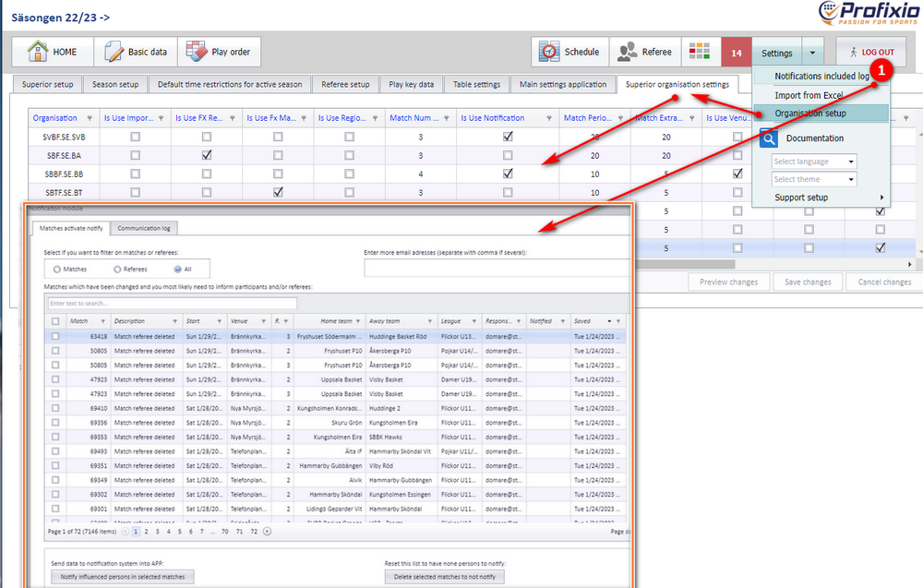Open the Referee setup tab

tap(345, 84)
